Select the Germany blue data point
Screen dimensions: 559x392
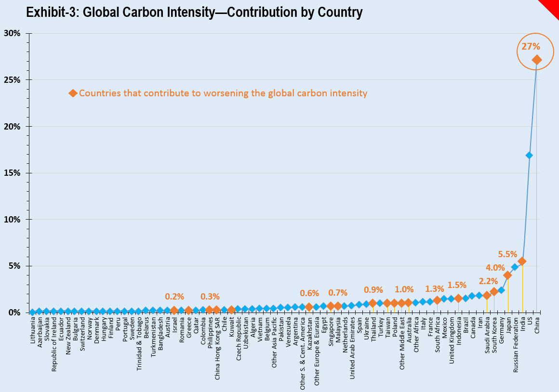pos(501,290)
